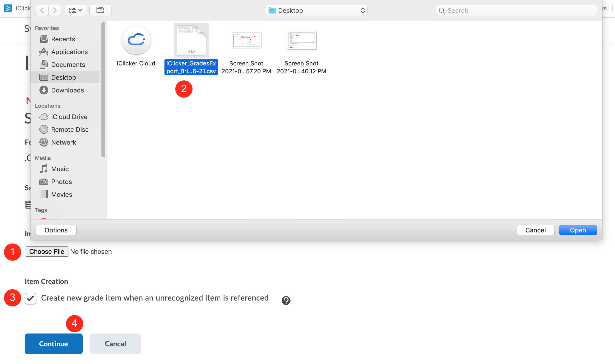Screen dimensions: 615x364
Task: Click the iClicker Cloud label
Action: pos(136,63)
